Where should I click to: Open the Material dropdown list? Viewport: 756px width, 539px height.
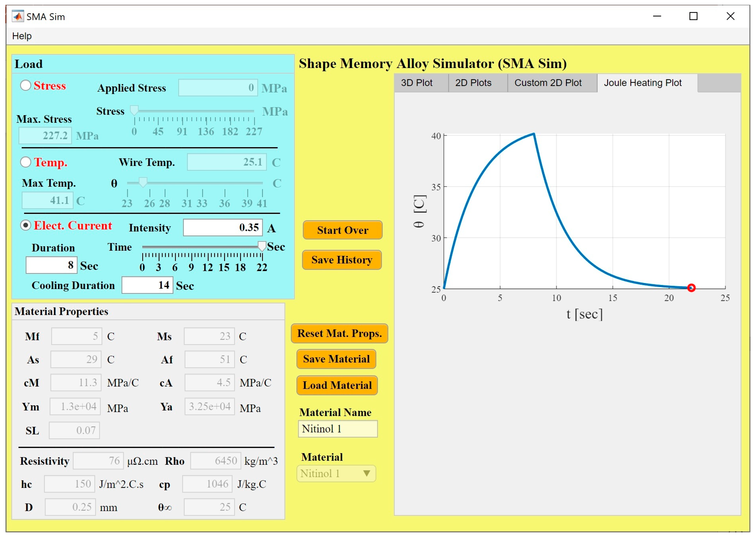coord(336,473)
